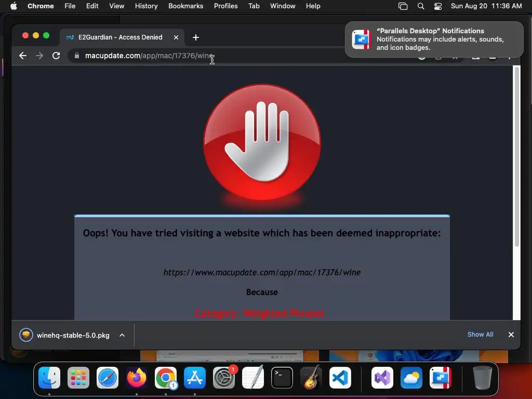
Task: Close the E2Guardian tab
Action: pos(176,37)
